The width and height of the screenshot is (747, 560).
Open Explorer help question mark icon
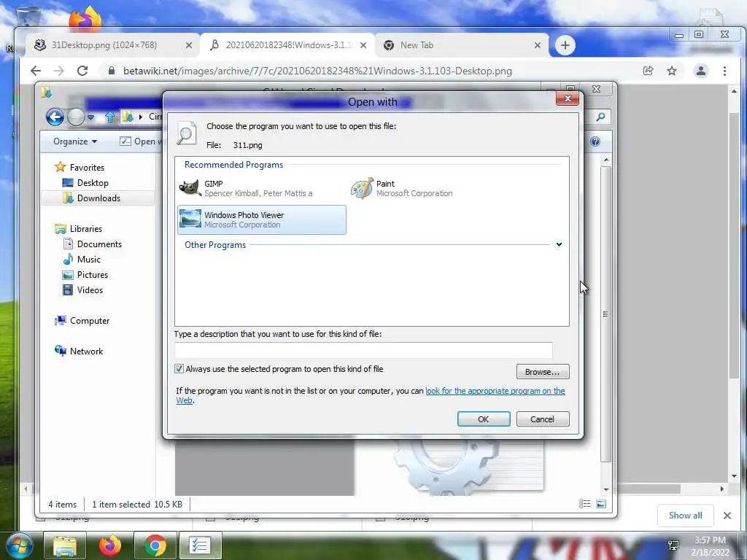point(595,141)
